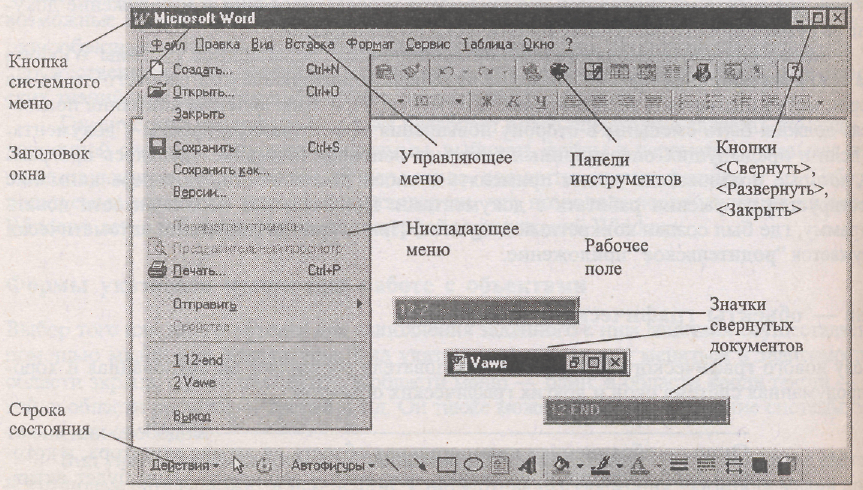
Task: Click the Insert Excel worksheet icon
Action: [645, 72]
